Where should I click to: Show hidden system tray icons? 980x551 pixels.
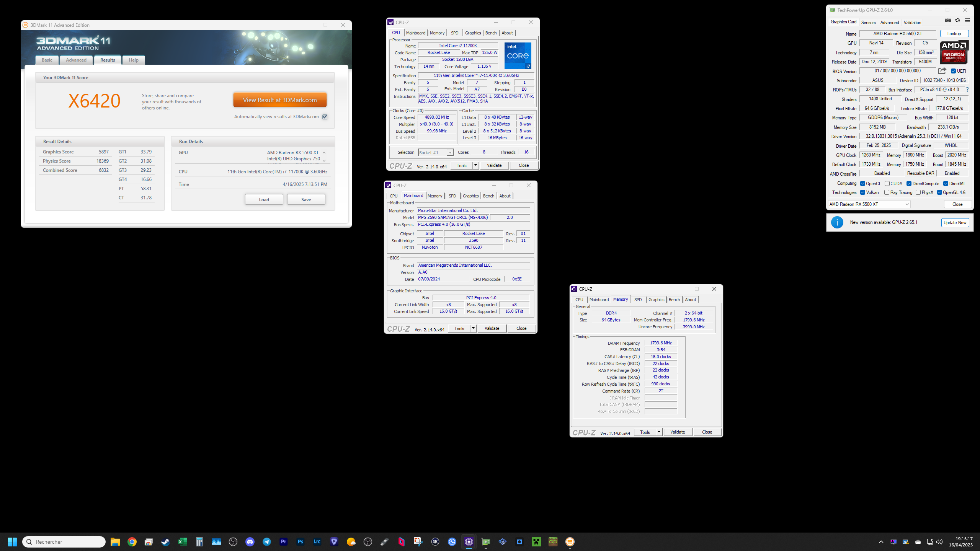881,542
